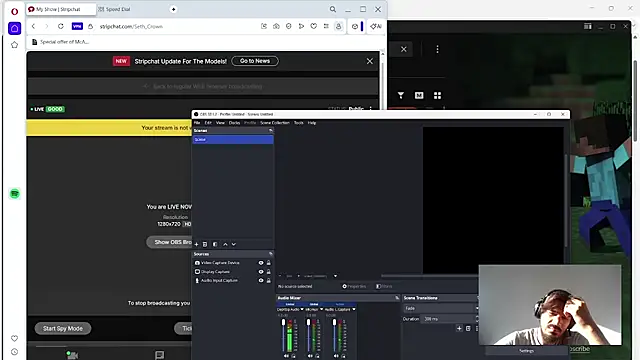This screenshot has height=360, width=640.
Task: Click the heart icon in Opera address bar
Action: 313,26
